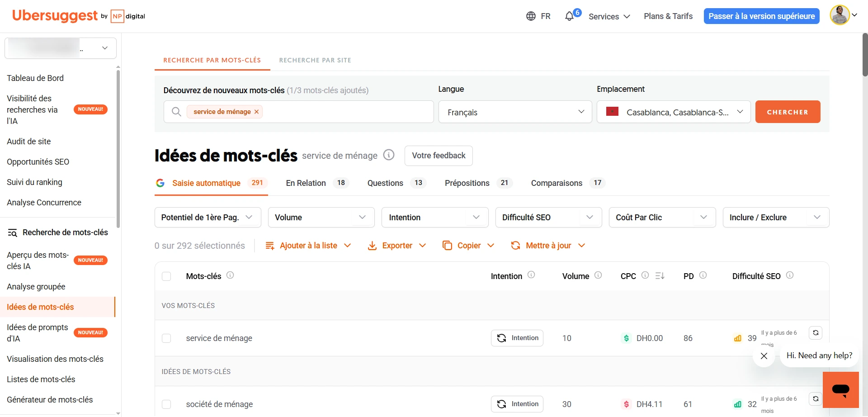This screenshot has height=417, width=868.
Task: Click the globe language icon
Action: coord(531,16)
